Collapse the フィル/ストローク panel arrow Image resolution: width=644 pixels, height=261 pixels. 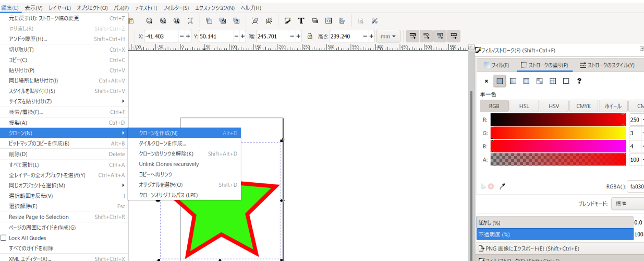tap(641, 49)
